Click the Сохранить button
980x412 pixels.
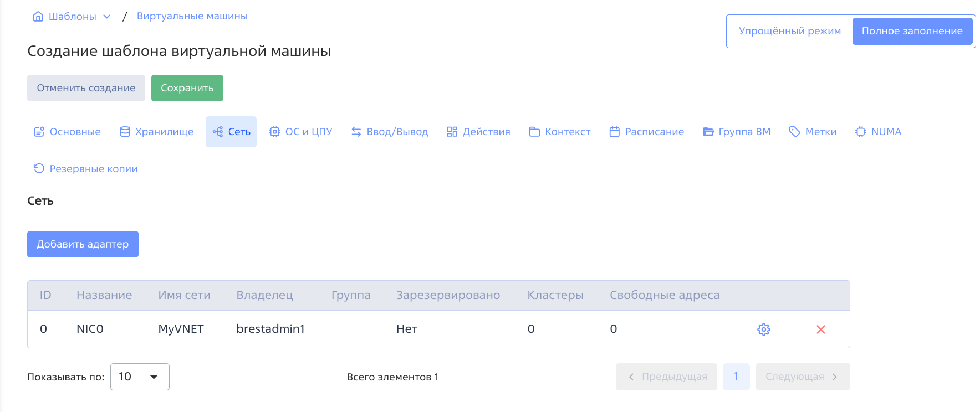[187, 88]
